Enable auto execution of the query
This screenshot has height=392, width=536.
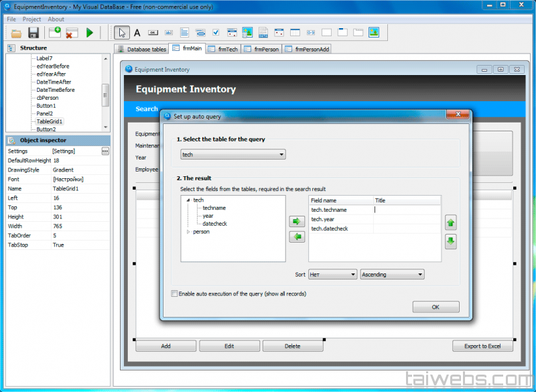coord(175,293)
